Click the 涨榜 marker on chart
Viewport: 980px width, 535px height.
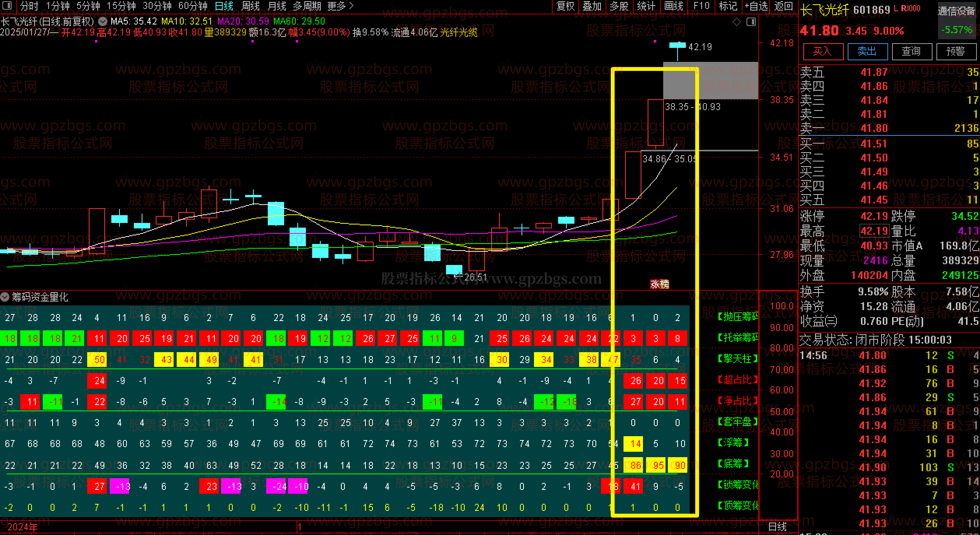[x=660, y=284]
